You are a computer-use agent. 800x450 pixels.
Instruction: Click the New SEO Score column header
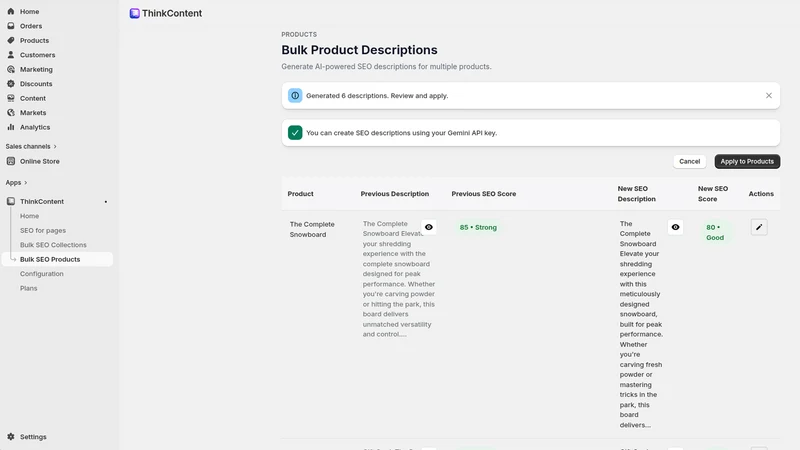pos(713,194)
